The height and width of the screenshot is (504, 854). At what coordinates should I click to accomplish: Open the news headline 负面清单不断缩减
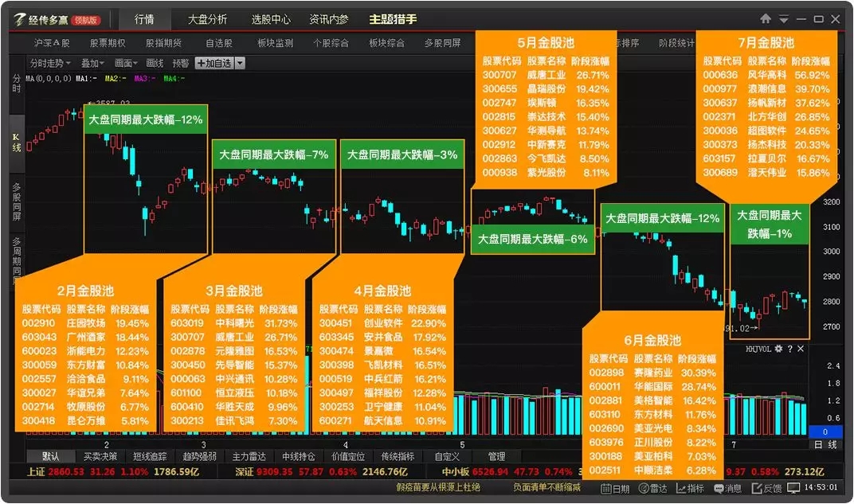546,487
